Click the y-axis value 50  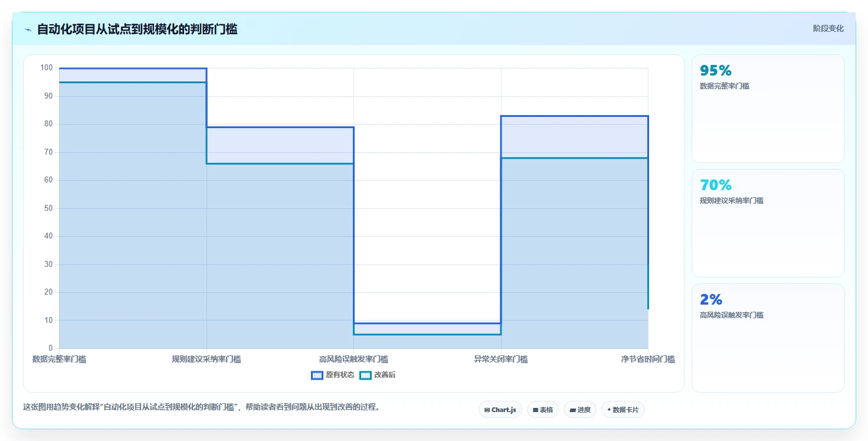[48, 208]
